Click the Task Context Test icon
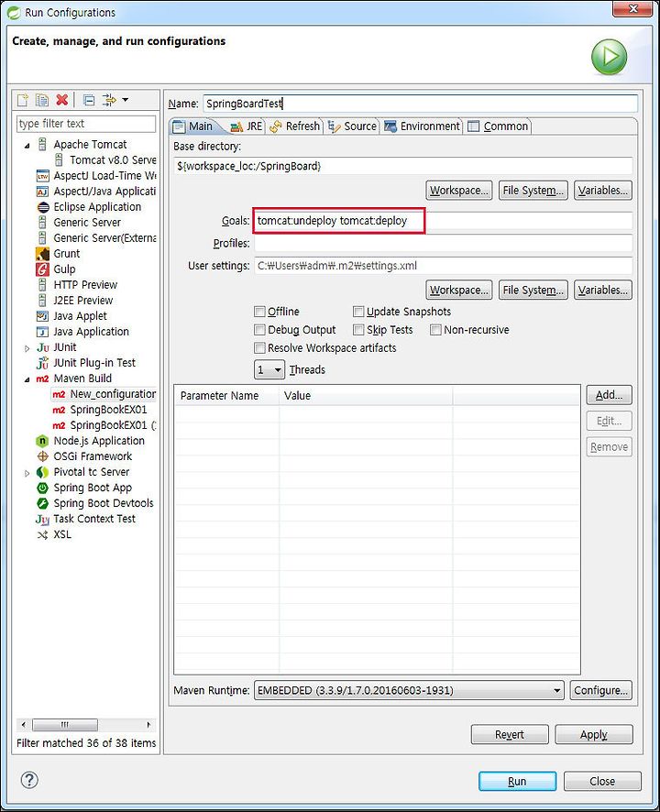Image resolution: width=660 pixels, height=812 pixels. 42,520
